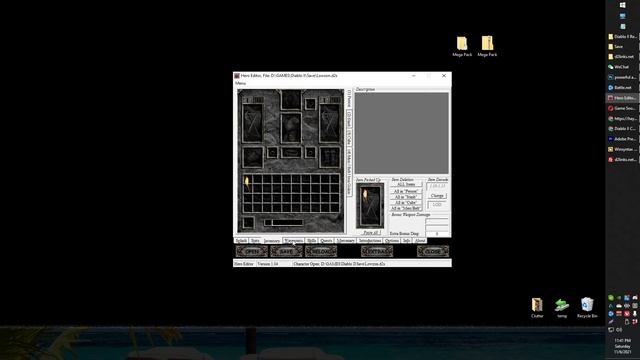640x360 pixels.
Task: Click the Extra Bonus Dmg value field
Action: point(437,234)
